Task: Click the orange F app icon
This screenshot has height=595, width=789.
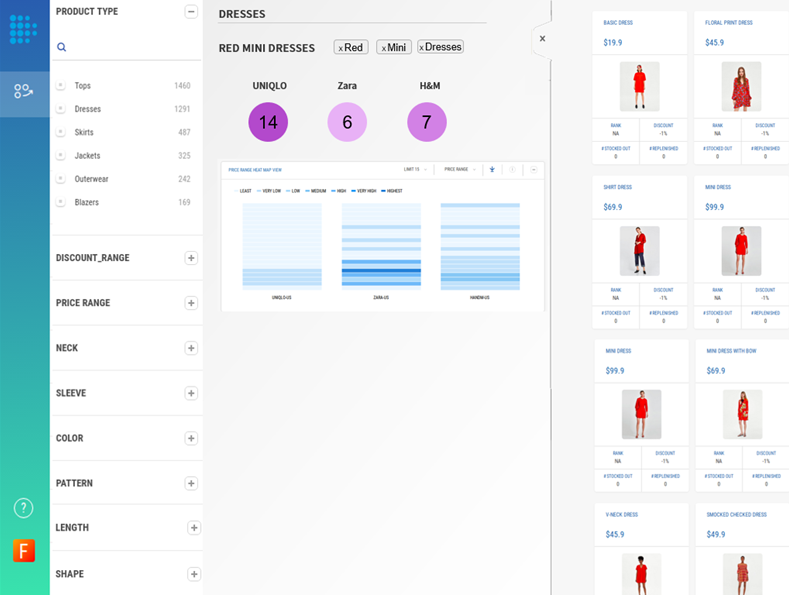Action: point(24,551)
